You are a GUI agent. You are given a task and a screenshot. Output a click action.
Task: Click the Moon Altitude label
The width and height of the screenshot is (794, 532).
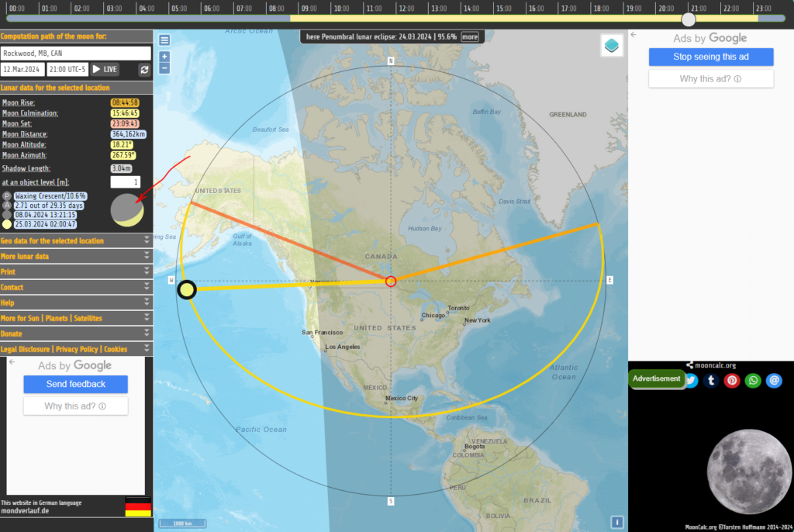coord(24,145)
